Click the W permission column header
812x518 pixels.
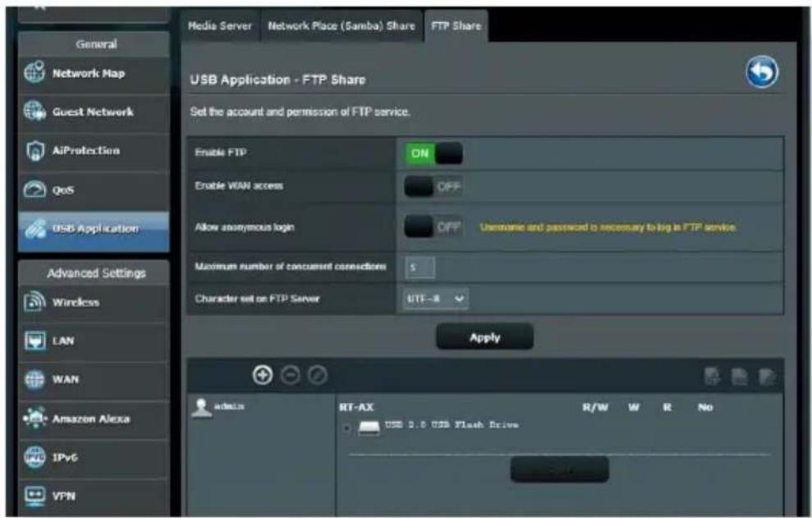(634, 408)
